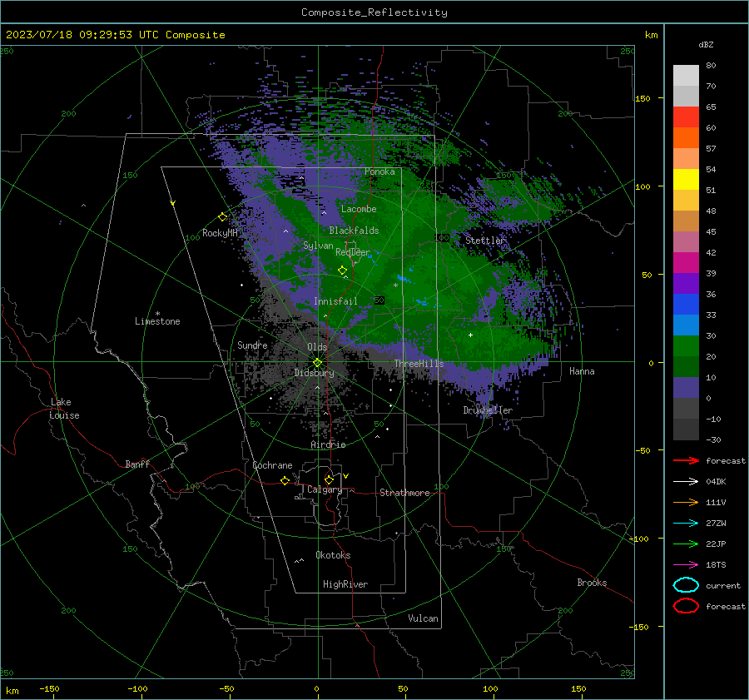Image resolution: width=749 pixels, height=700 pixels.
Task: Click the Strathmore city label
Action: tap(404, 493)
